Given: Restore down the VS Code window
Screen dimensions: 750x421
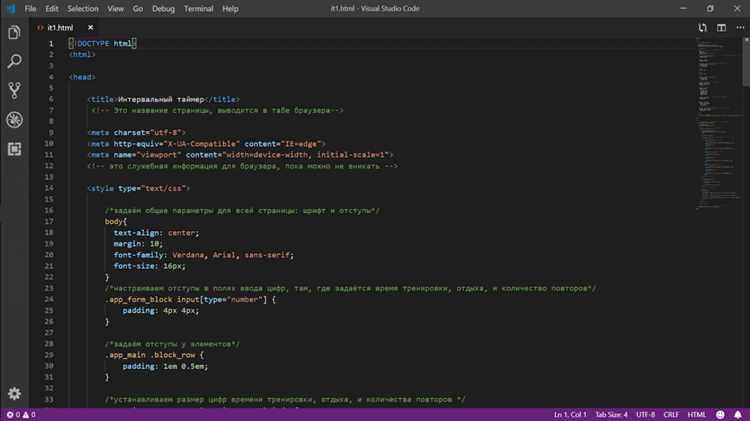Looking at the screenshot, I should [710, 9].
